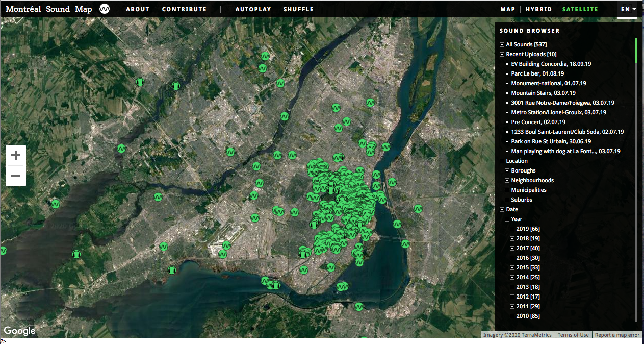This screenshot has height=344, width=644.
Task: Click the Sound Browser green scrollbar
Action: 636,51
